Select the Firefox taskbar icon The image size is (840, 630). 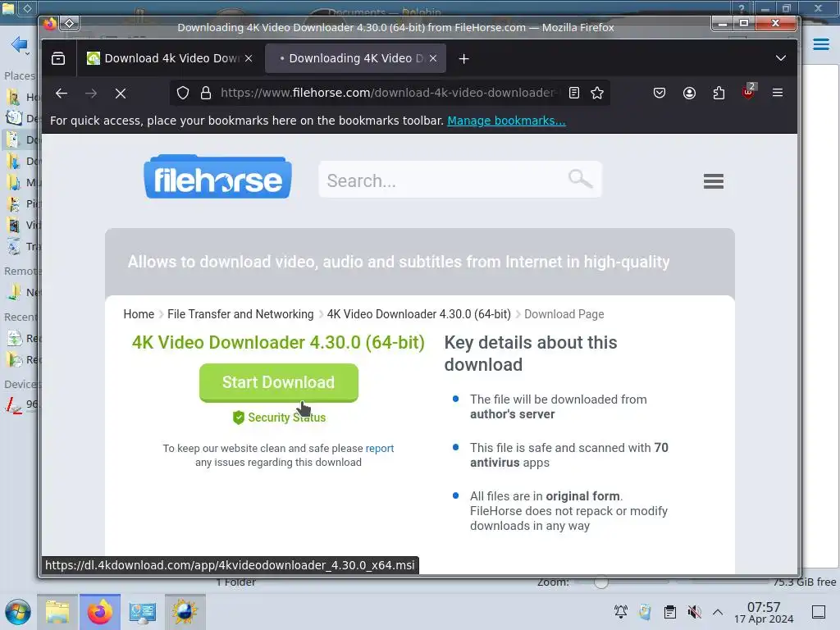tap(99, 612)
